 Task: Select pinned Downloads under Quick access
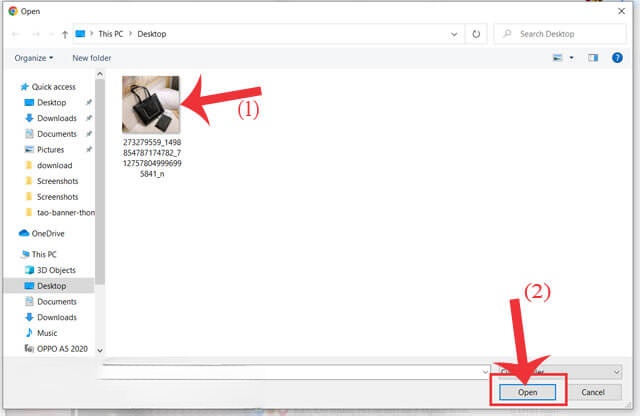(57, 118)
